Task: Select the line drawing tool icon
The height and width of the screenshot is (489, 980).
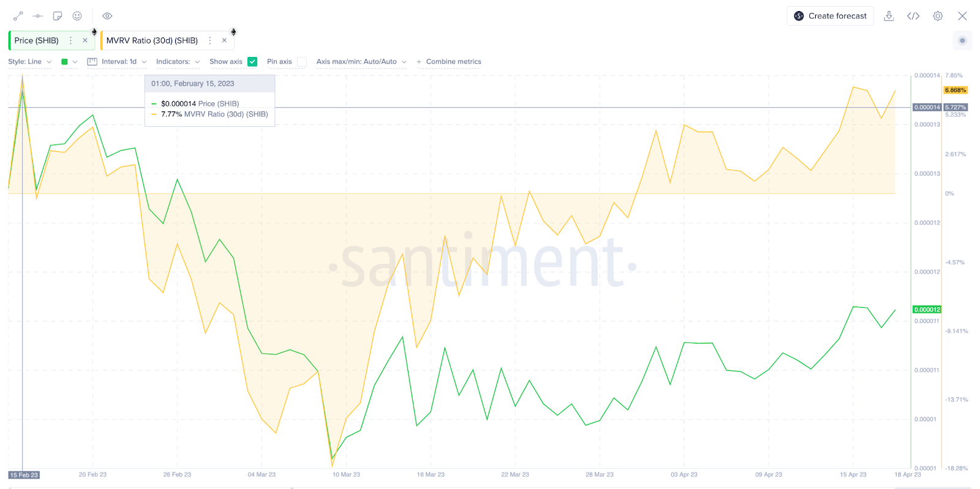Action: (x=18, y=16)
